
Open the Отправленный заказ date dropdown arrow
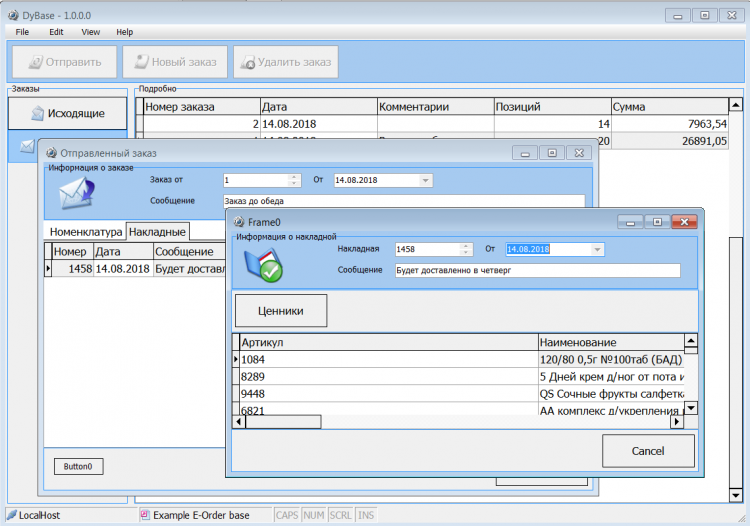425,180
